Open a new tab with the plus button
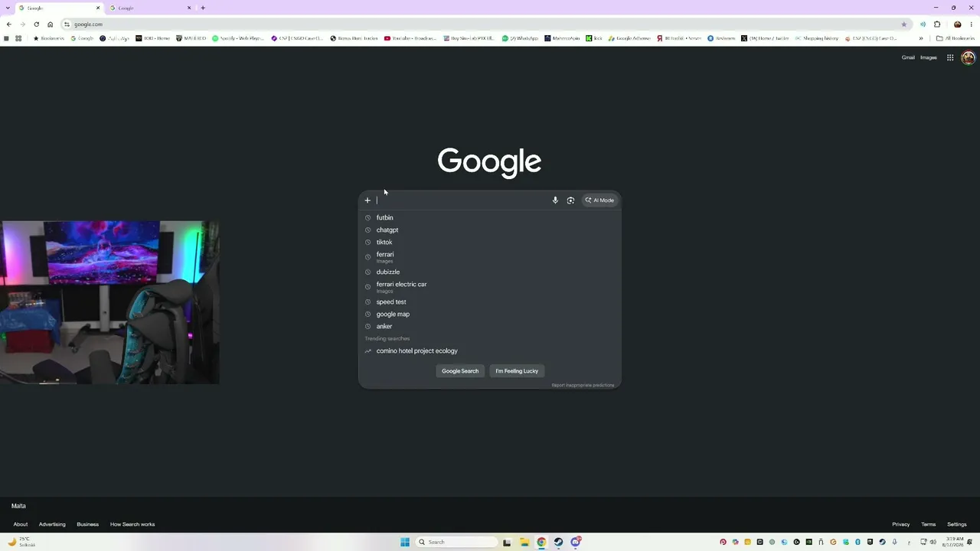 [x=203, y=8]
